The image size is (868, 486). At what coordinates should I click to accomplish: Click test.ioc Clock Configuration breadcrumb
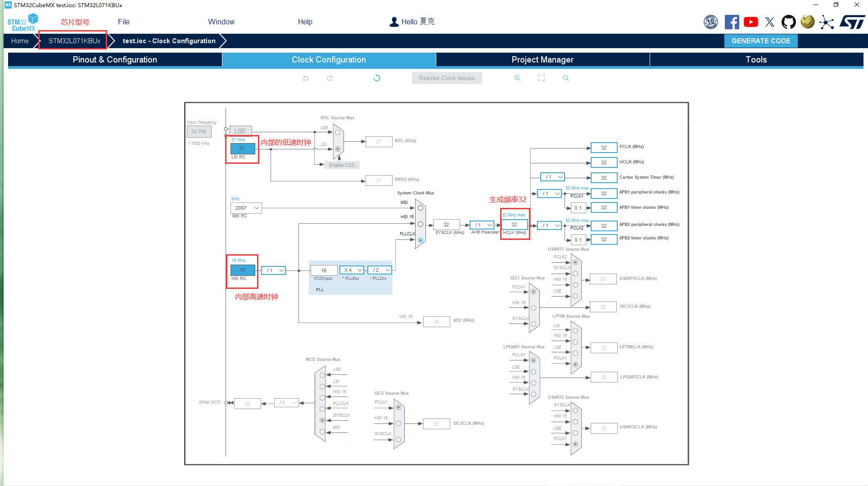coord(169,41)
